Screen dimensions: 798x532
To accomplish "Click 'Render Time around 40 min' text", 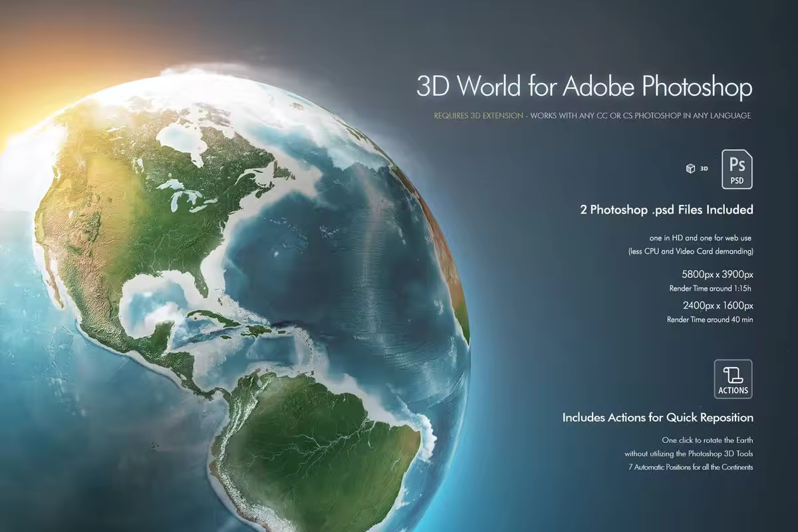I will pos(710,320).
